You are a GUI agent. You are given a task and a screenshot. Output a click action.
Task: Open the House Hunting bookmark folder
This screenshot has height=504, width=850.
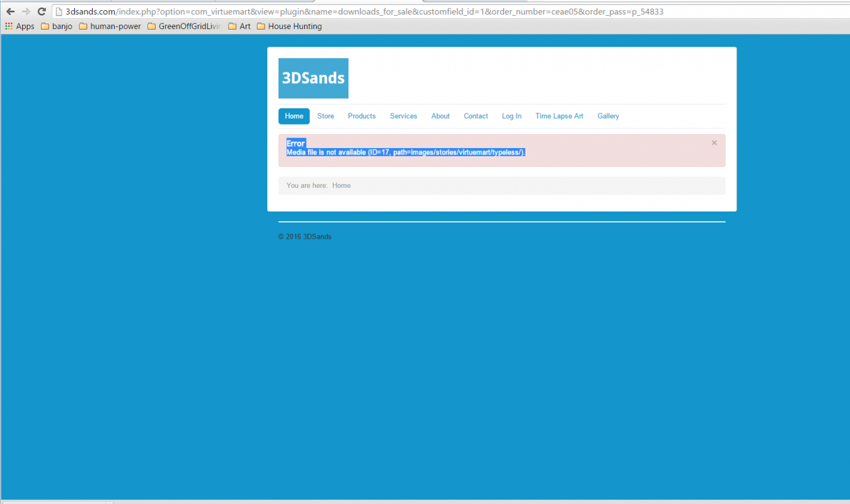[x=289, y=26]
